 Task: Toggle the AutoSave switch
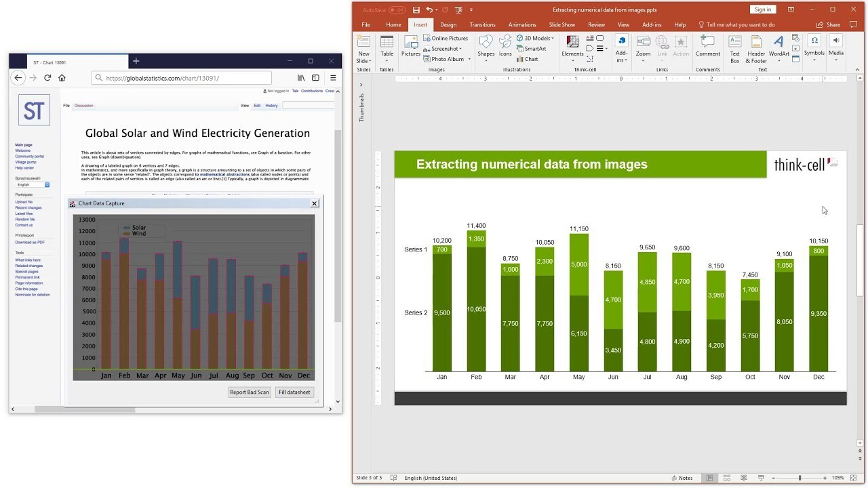397,9
